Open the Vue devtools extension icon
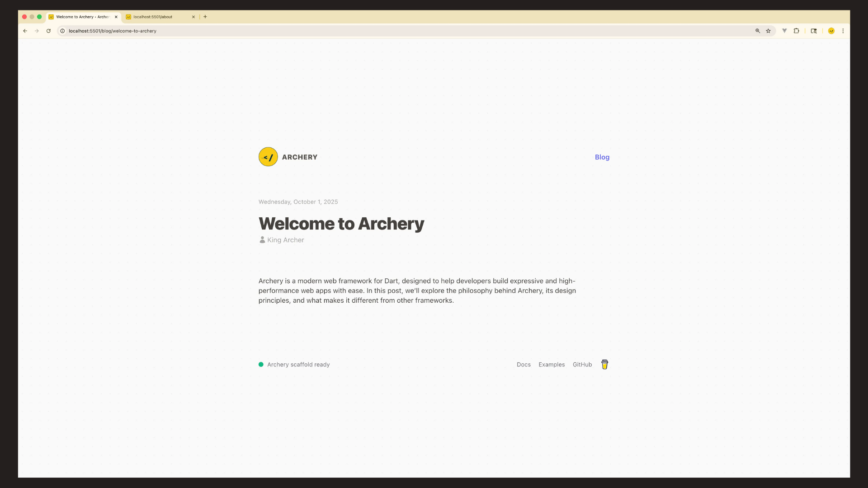This screenshot has width=868, height=488. coord(784,31)
